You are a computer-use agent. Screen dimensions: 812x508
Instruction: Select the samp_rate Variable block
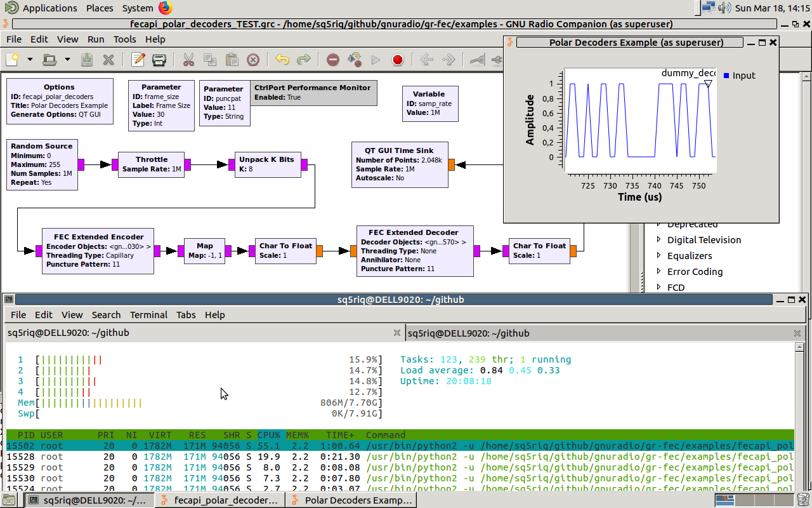[x=429, y=103]
